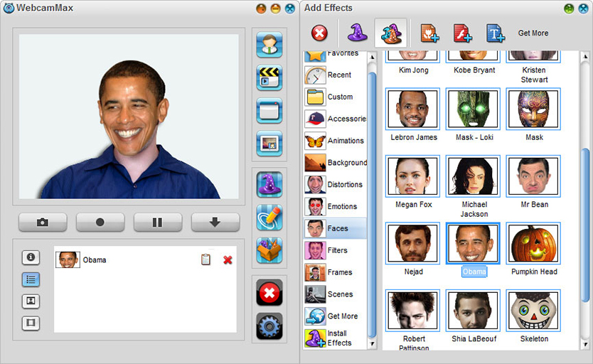Apply the Michael Jackson face effect
This screenshot has height=364, width=593.
(x=473, y=176)
